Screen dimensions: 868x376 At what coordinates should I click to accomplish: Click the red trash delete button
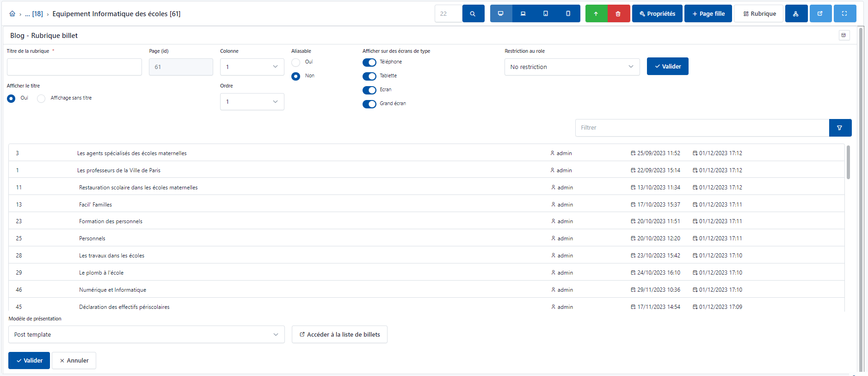(x=618, y=14)
